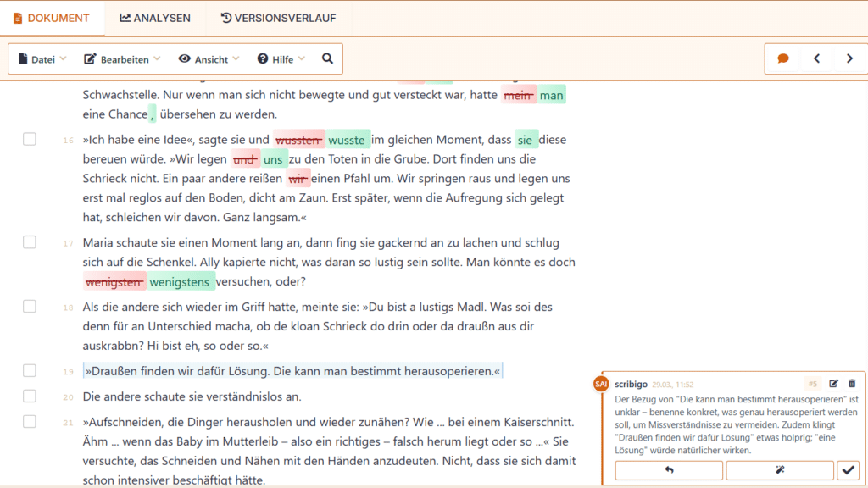Switch to the ANALYSEN tab

pyautogui.click(x=155, y=18)
